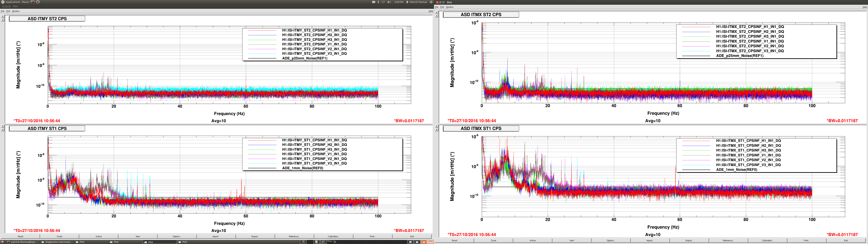The height and width of the screenshot is (244, 868).
Task: Open Options... in the ITMX Plot window
Action: click(611, 240)
